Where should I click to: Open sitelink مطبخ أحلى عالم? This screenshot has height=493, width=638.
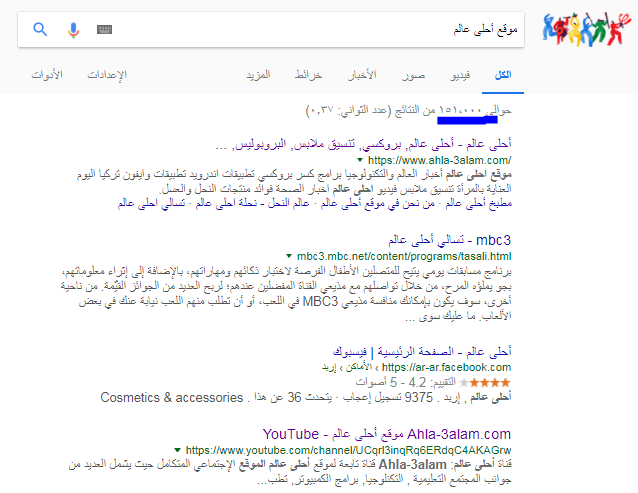pyautogui.click(x=479, y=203)
